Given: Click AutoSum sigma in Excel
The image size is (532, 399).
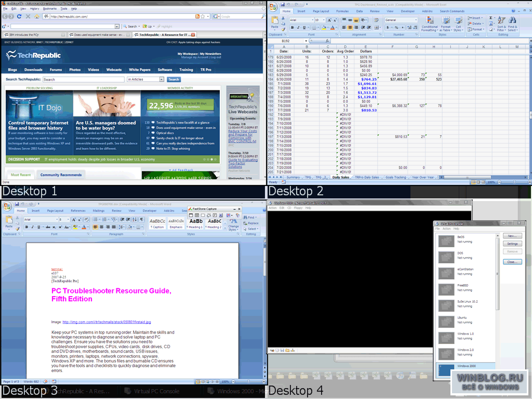Looking at the screenshot, I should point(490,18).
